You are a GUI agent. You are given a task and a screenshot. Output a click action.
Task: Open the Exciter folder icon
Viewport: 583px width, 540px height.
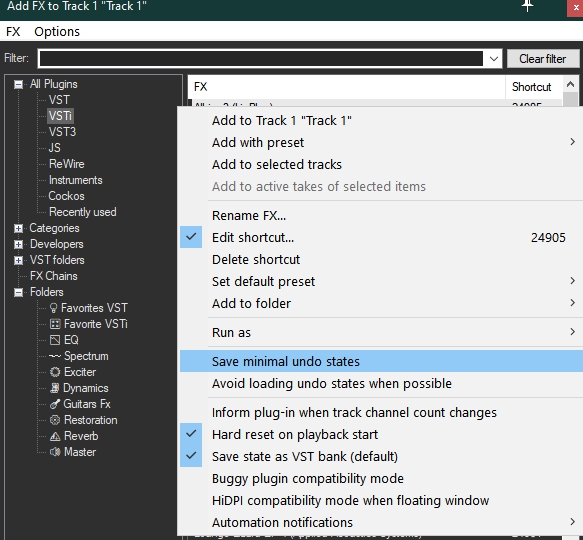[55, 372]
